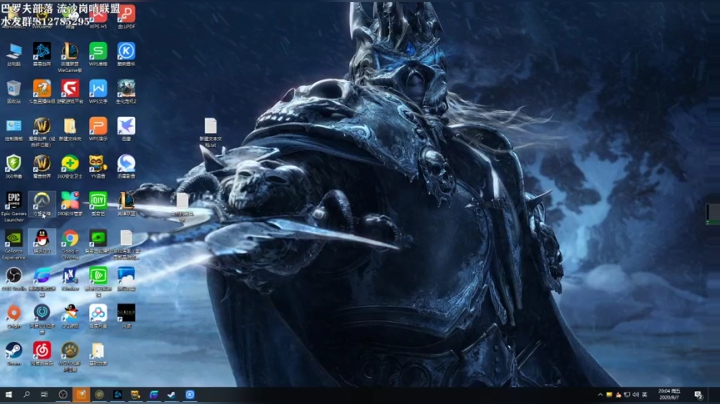Click the taskbar search magnifier

[x=26, y=394]
